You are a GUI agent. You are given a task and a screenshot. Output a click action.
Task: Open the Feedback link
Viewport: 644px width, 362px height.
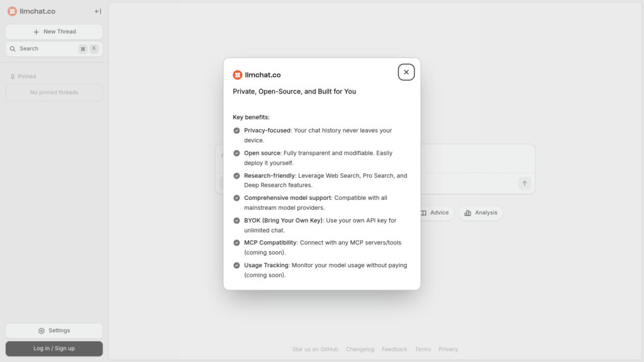(394, 349)
